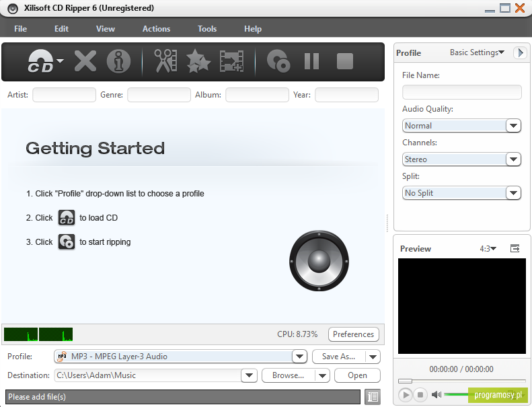Open the Help menu
This screenshot has height=407, width=532.
pos(253,29)
